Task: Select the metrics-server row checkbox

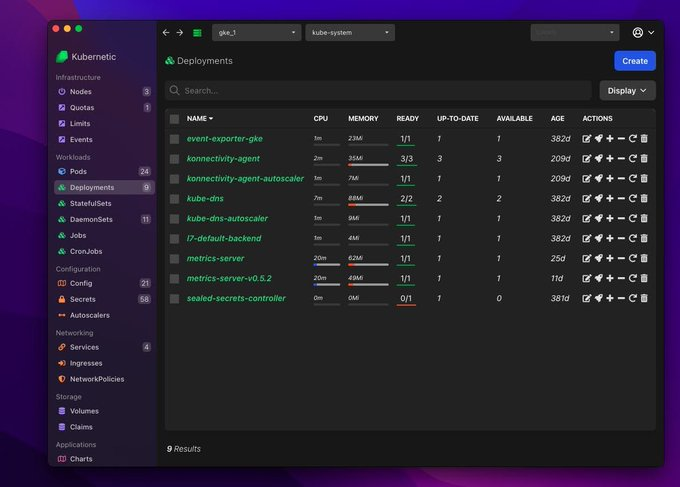Action: 174,258
